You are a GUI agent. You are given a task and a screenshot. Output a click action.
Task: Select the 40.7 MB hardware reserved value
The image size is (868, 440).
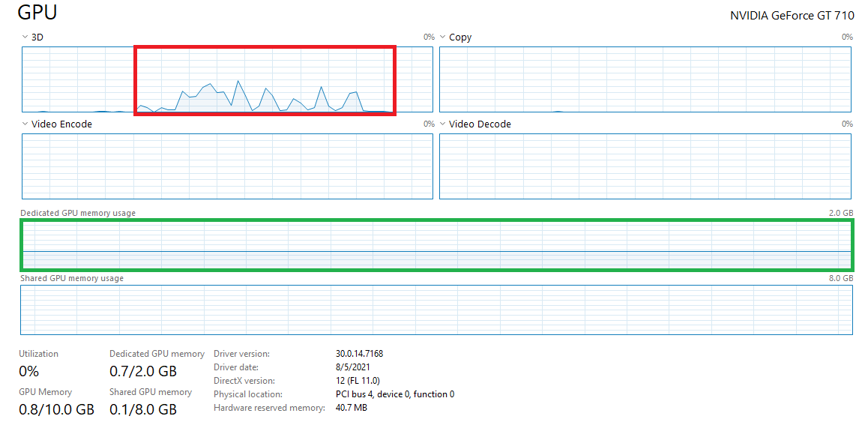(352, 408)
